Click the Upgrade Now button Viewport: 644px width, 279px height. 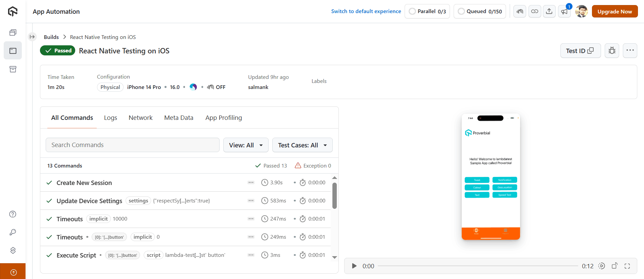pyautogui.click(x=614, y=11)
